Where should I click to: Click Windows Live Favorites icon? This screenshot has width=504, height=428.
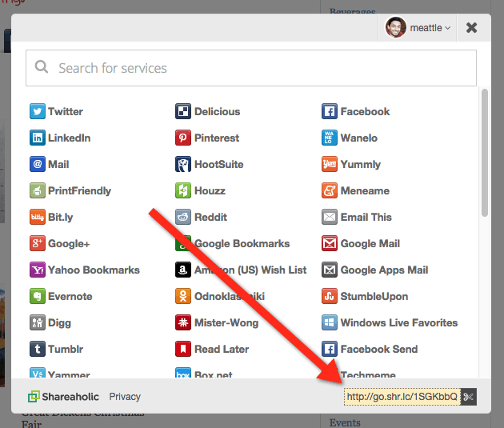(x=330, y=322)
